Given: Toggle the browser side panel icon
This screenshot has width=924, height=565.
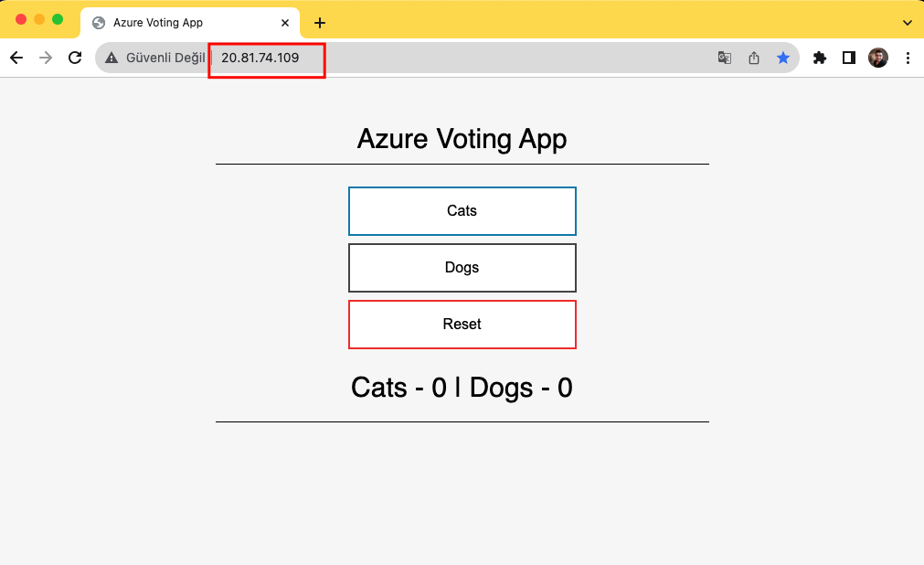Looking at the screenshot, I should [x=849, y=58].
